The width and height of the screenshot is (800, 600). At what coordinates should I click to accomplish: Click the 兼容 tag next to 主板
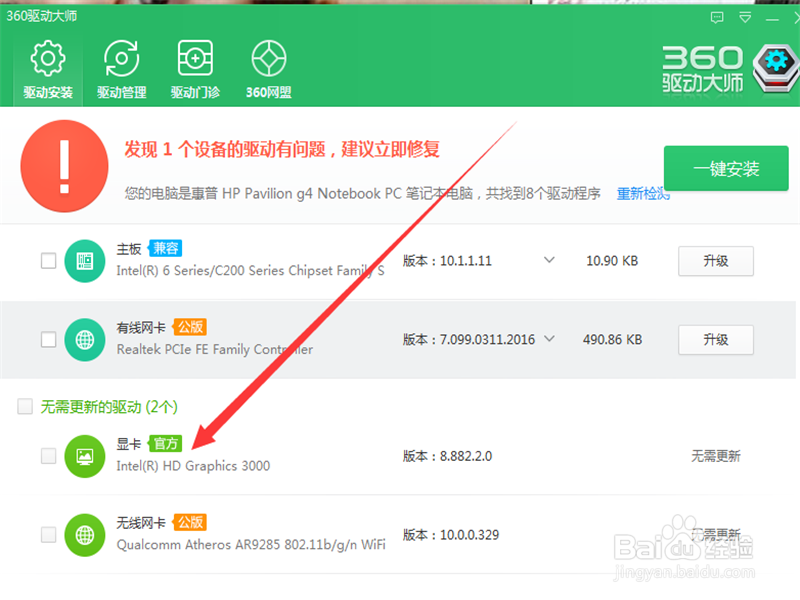(x=165, y=248)
